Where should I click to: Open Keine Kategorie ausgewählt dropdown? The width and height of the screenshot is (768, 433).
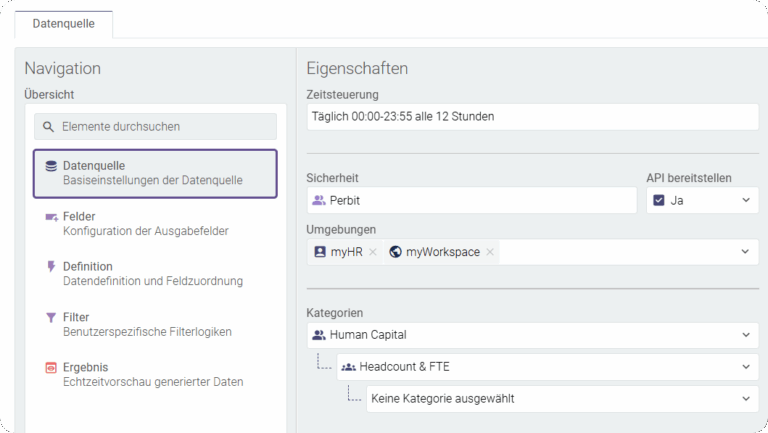pyautogui.click(x=562, y=399)
